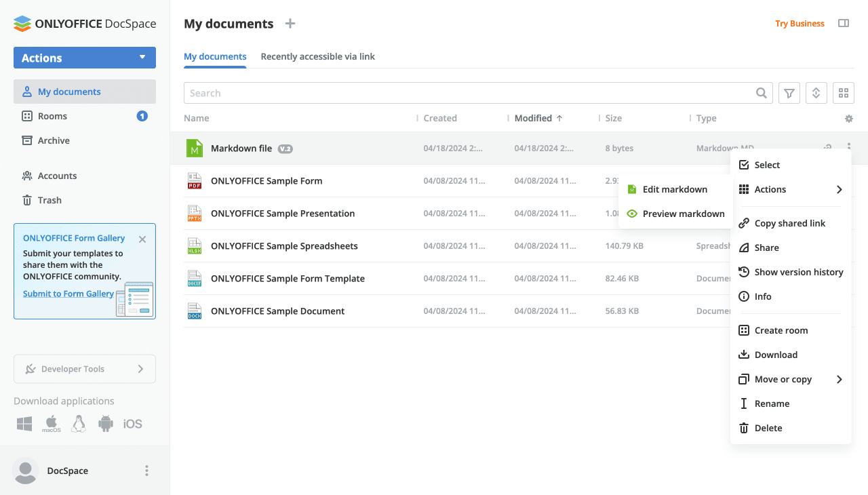
Task: Sort by the Created column header
Action: [440, 118]
